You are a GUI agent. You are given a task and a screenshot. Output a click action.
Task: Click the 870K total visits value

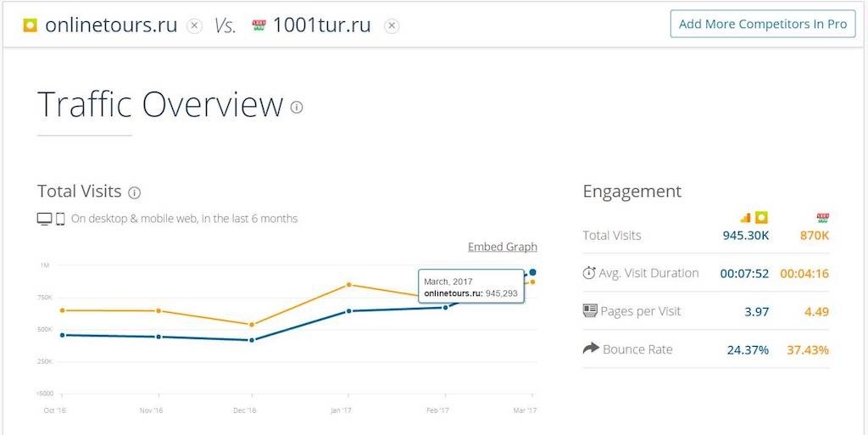(815, 236)
